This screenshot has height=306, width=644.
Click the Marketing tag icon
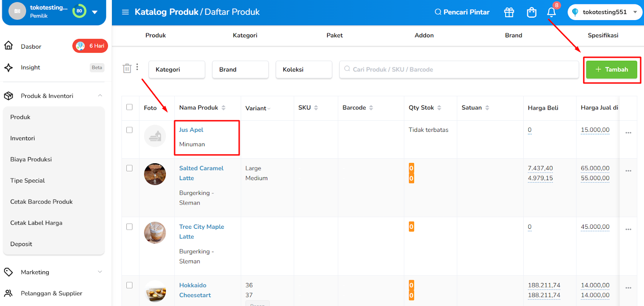coord(8,272)
